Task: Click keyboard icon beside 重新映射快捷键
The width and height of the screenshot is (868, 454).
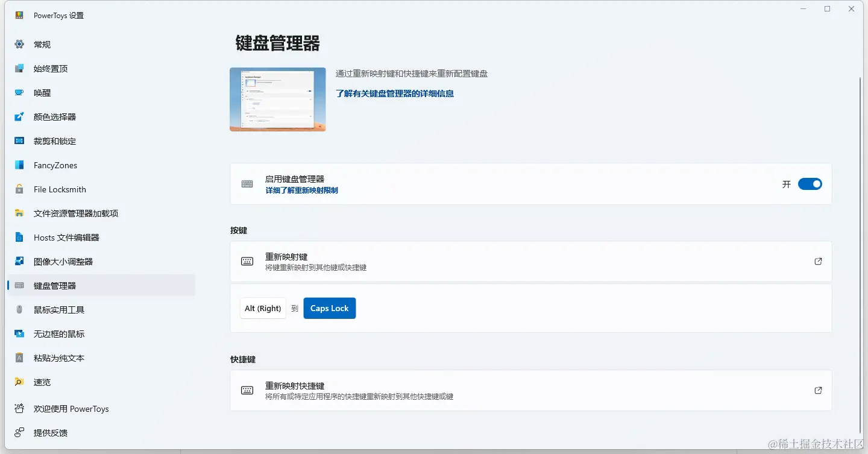Action: click(x=247, y=391)
